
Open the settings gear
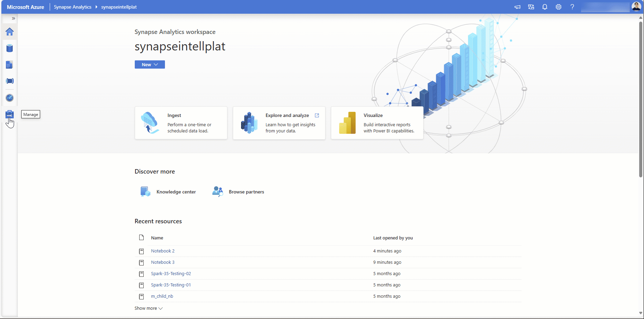[x=558, y=7]
